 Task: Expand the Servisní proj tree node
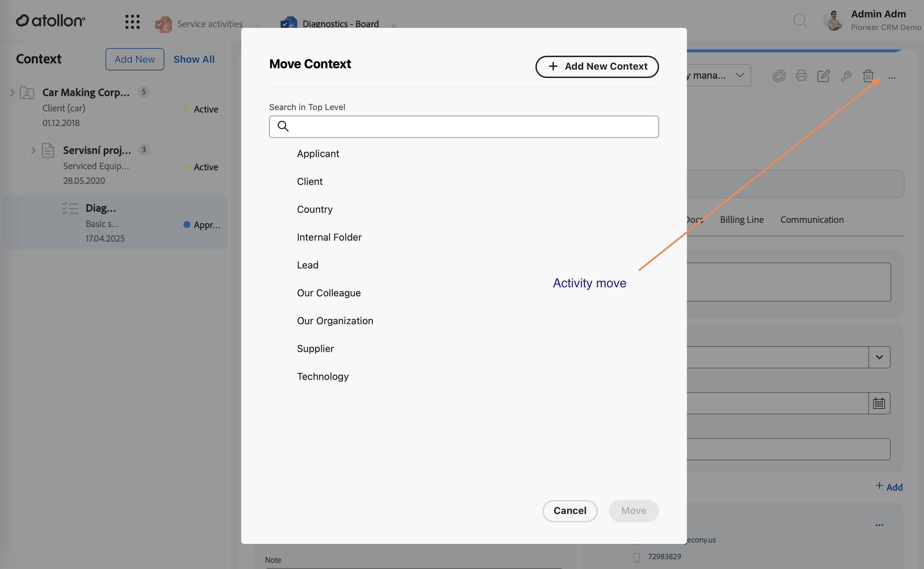[x=33, y=150]
